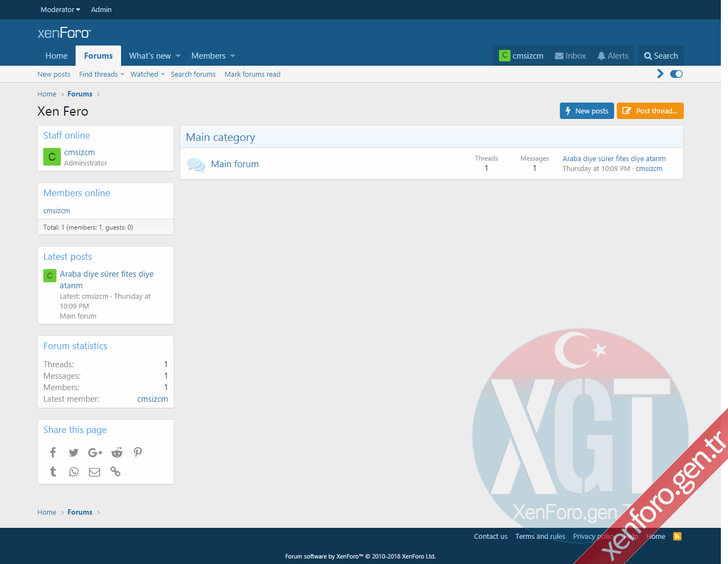The image size is (728, 564).
Task: Share page via Facebook icon
Action: [53, 452]
